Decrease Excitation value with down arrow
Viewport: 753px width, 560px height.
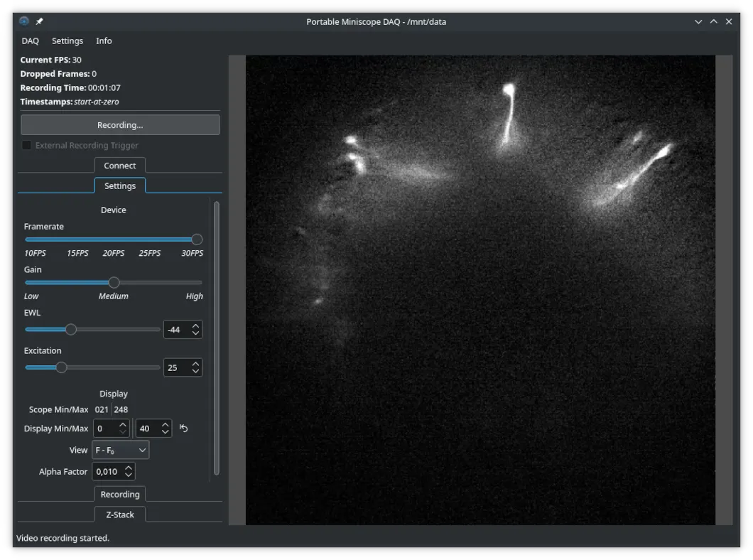195,371
